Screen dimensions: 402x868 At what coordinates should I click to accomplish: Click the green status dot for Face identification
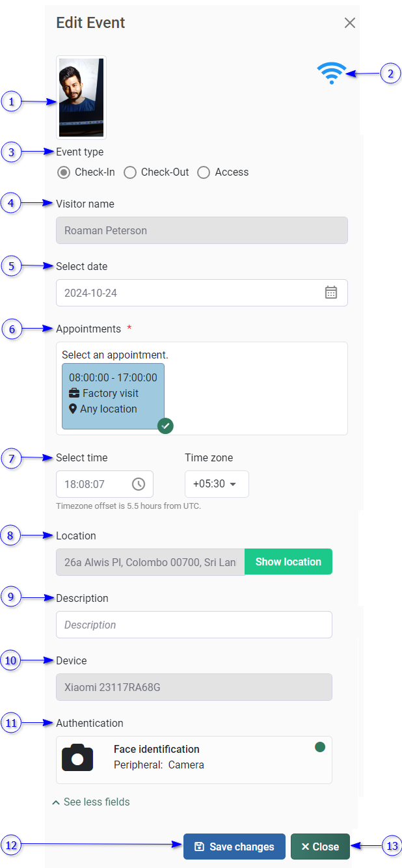click(x=320, y=747)
